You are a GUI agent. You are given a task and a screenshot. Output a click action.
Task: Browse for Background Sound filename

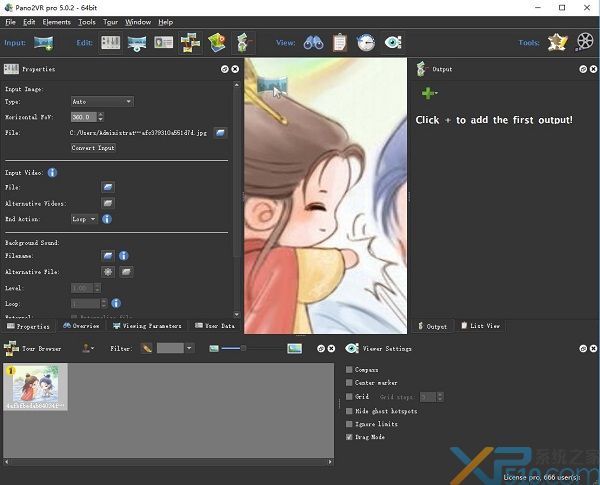(108, 256)
